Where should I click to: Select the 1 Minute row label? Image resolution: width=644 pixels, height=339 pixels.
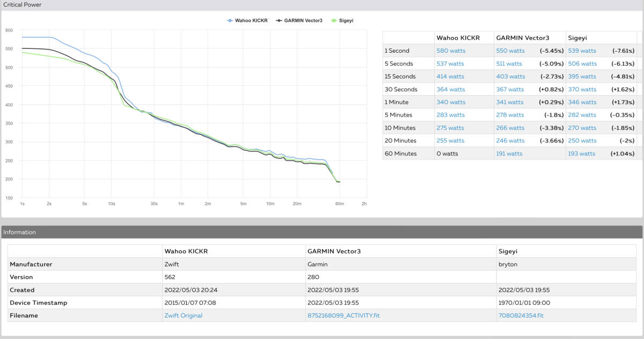(397, 102)
